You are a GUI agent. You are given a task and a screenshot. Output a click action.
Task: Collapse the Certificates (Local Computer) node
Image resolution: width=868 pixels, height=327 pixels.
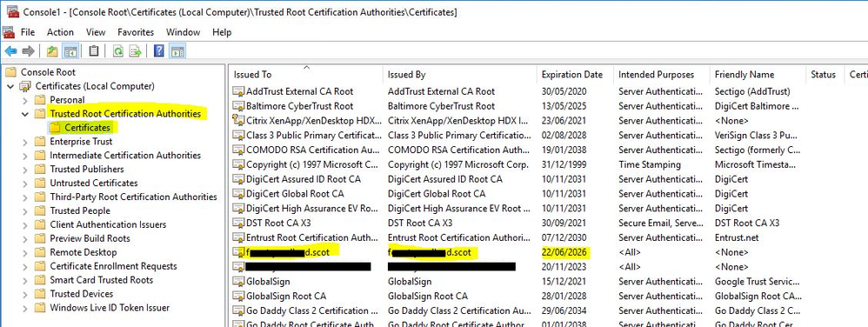[10, 86]
